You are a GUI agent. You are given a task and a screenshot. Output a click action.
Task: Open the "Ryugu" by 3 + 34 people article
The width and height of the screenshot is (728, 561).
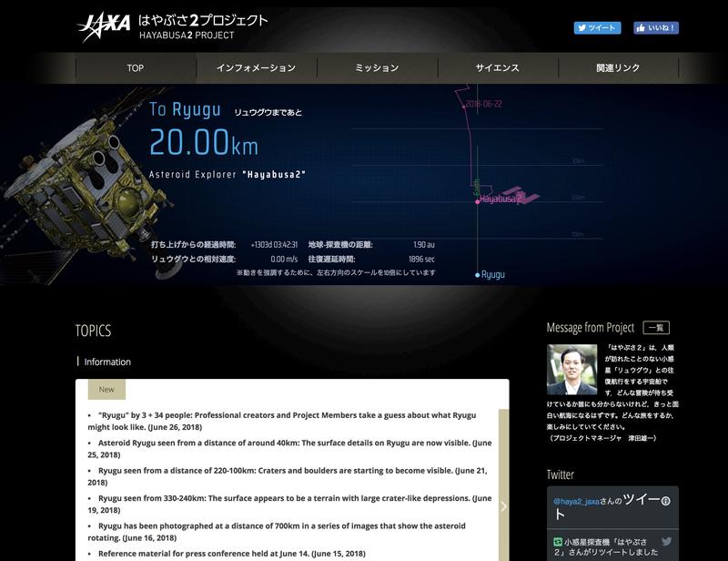[282, 421]
